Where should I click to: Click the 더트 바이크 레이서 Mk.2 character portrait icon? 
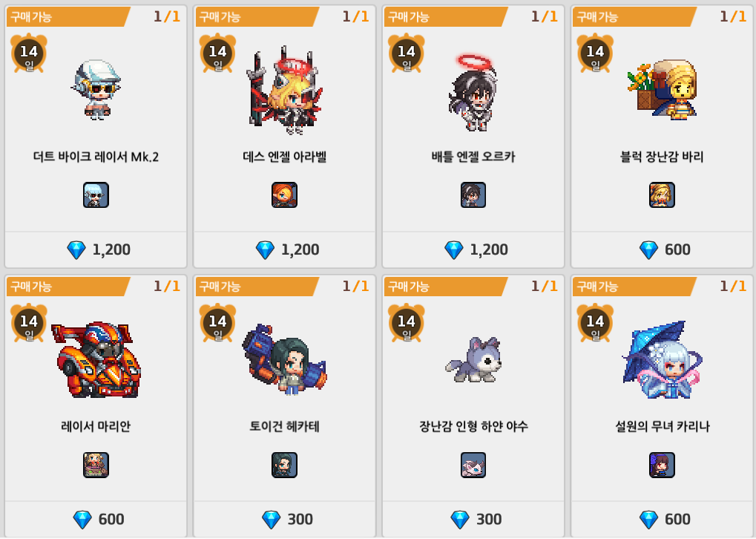[96, 195]
